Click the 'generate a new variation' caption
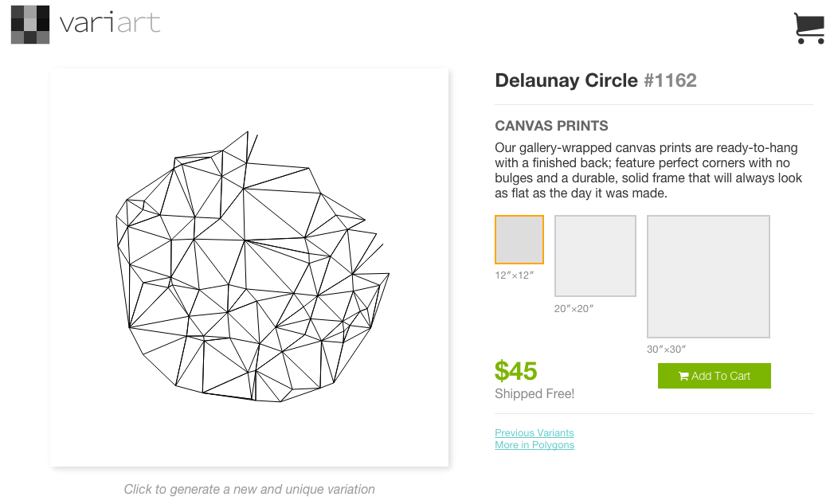This screenshot has height=504, width=834. point(249,489)
